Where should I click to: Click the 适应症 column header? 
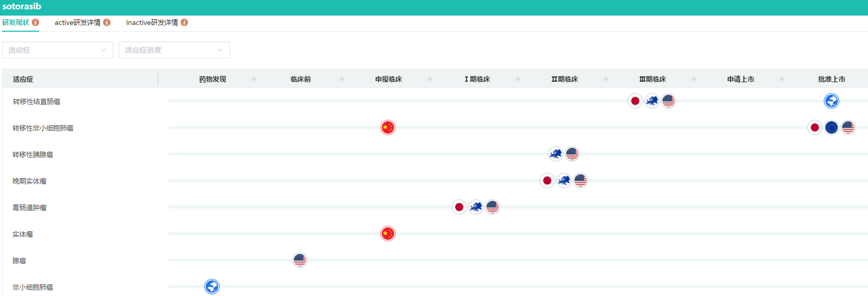[x=23, y=79]
